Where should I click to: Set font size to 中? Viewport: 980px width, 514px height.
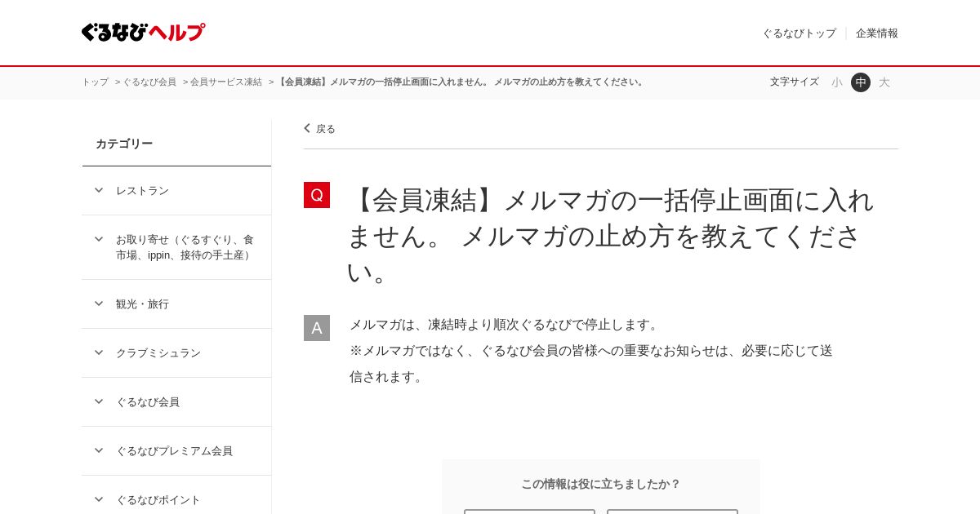coord(861,82)
